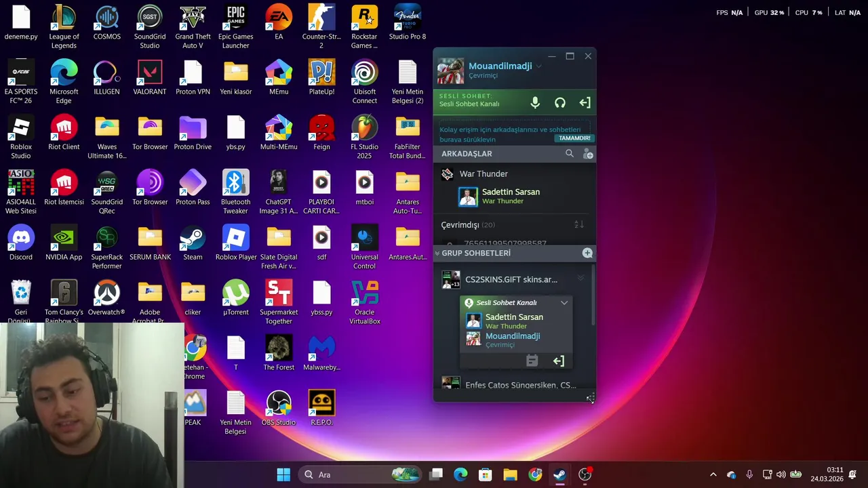Screen dimensions: 868x488
Task: Open add friend icon
Action: click(x=588, y=154)
